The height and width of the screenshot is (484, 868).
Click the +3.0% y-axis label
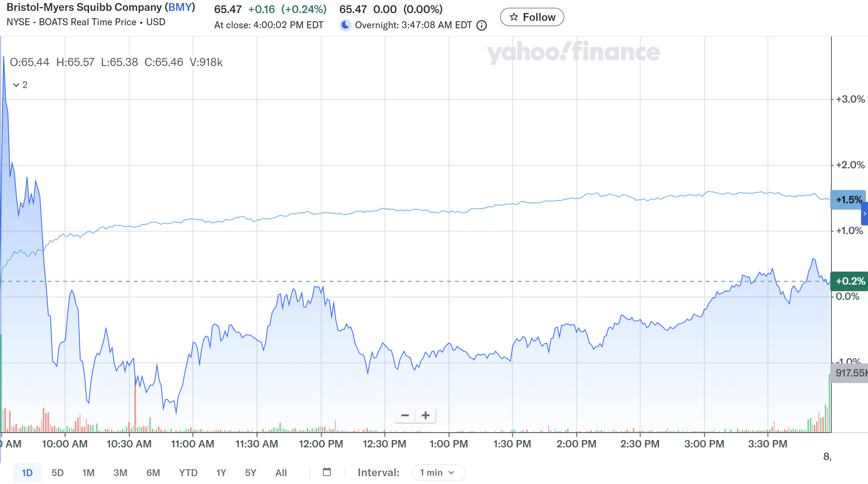click(x=850, y=99)
